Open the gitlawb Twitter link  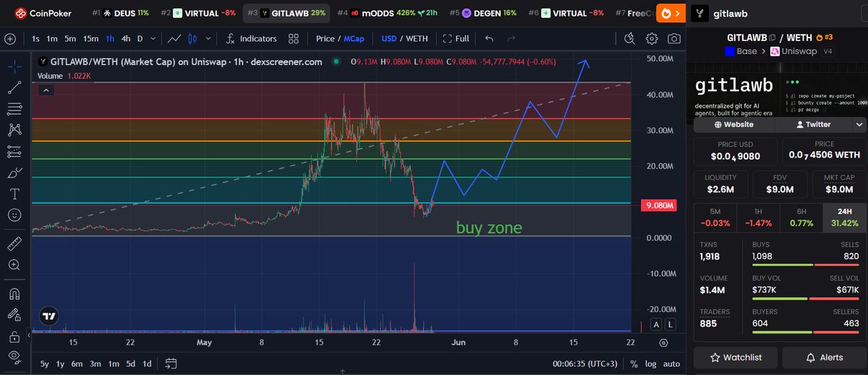click(814, 124)
